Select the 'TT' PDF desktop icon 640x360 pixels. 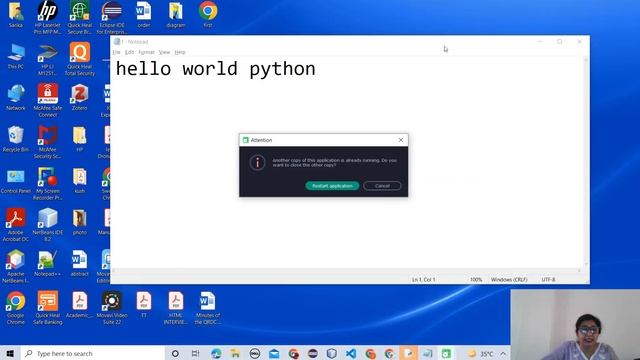click(144, 305)
